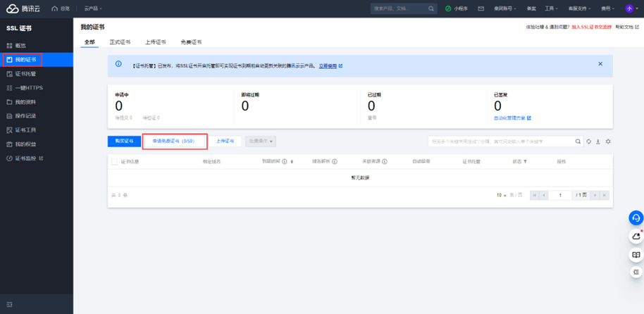Go to the previous page
644x314 pixels.
pyautogui.click(x=544, y=196)
